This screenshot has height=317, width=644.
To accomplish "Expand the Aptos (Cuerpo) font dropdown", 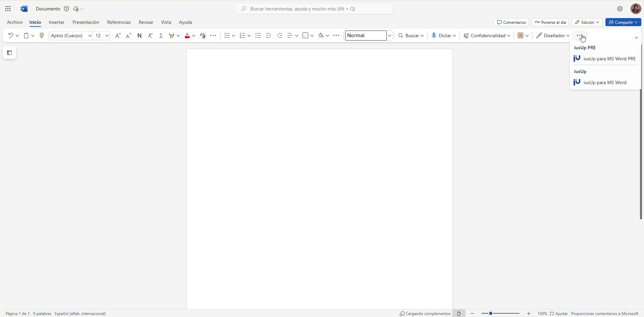I will click(x=90, y=36).
